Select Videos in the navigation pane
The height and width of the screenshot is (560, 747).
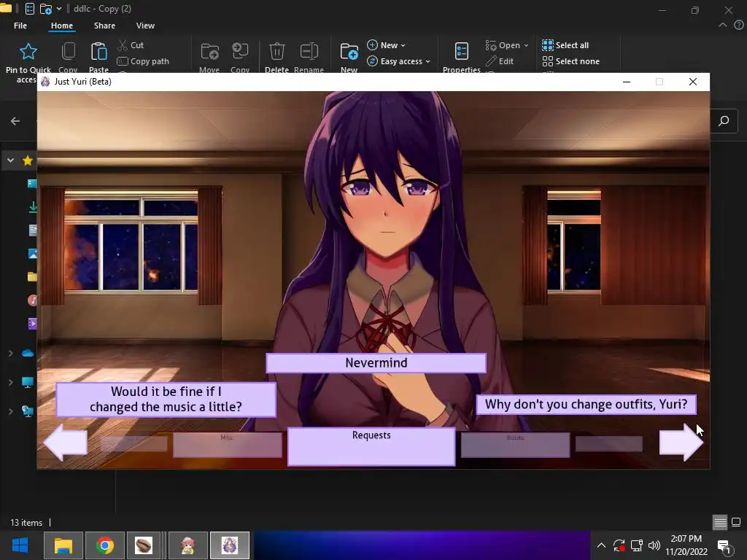(32, 324)
